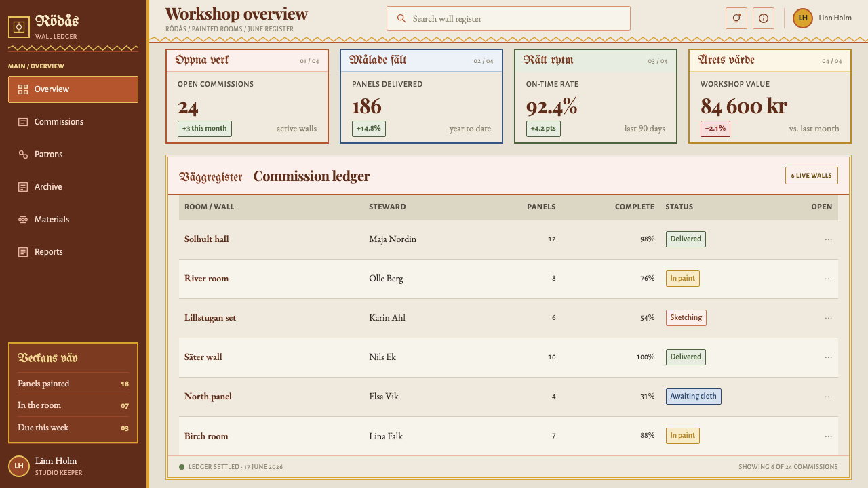Open the more menu for Lillstugan set
868x488 pixels.
[828, 318]
